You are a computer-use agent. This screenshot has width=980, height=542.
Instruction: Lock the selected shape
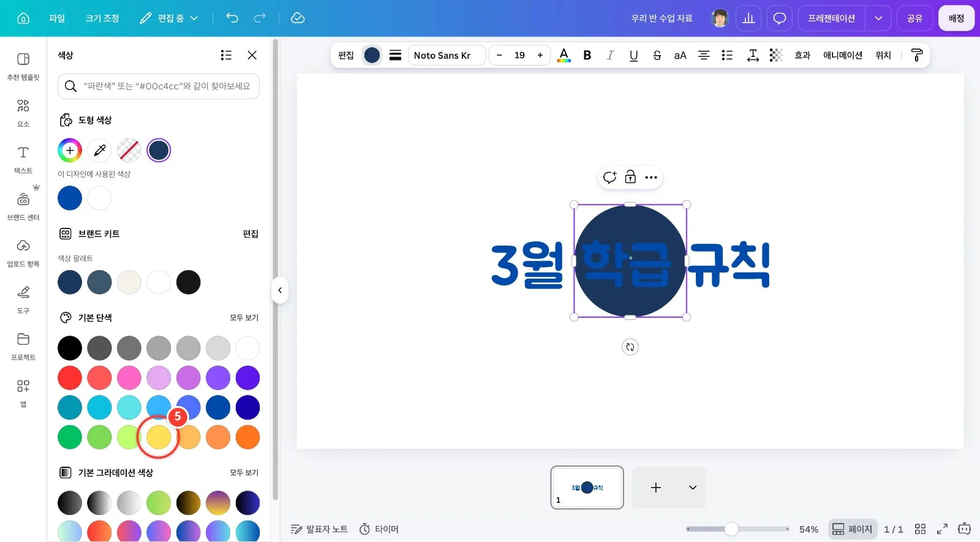coord(630,178)
